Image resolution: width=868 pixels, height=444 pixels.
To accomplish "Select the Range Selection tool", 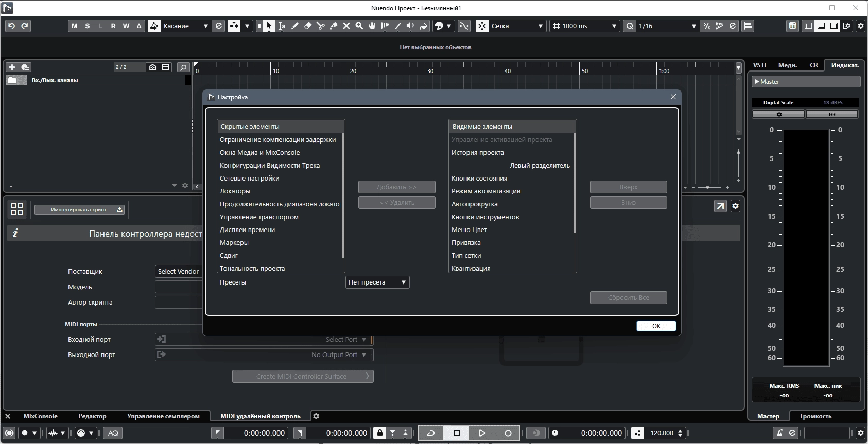I will coord(282,26).
